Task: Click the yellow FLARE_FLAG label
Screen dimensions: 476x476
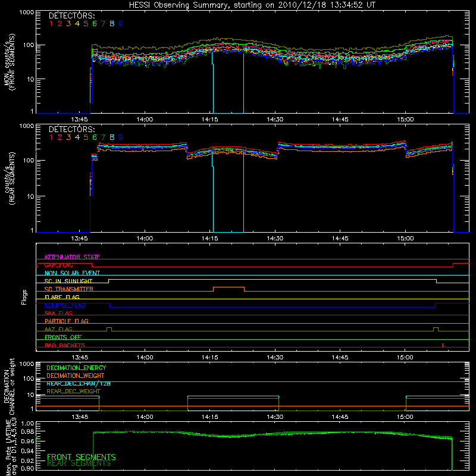Action: click(62, 297)
